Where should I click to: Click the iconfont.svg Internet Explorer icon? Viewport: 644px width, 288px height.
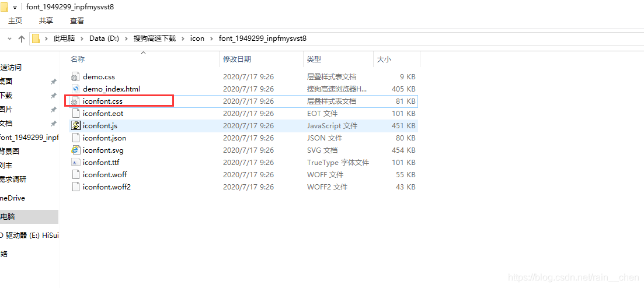(x=75, y=150)
